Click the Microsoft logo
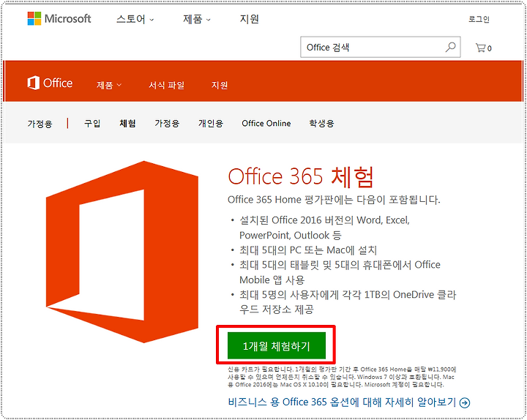Screen dimensions: 527x420 point(59,18)
